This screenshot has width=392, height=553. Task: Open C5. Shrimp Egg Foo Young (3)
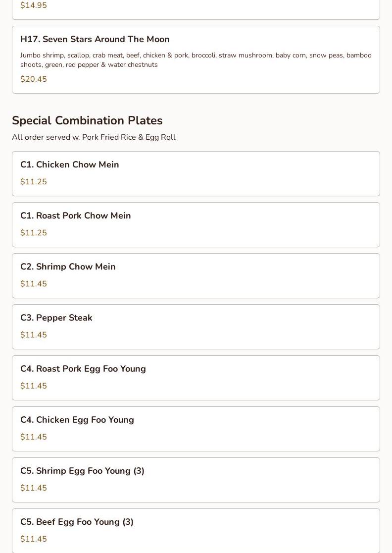pyautogui.click(x=82, y=471)
